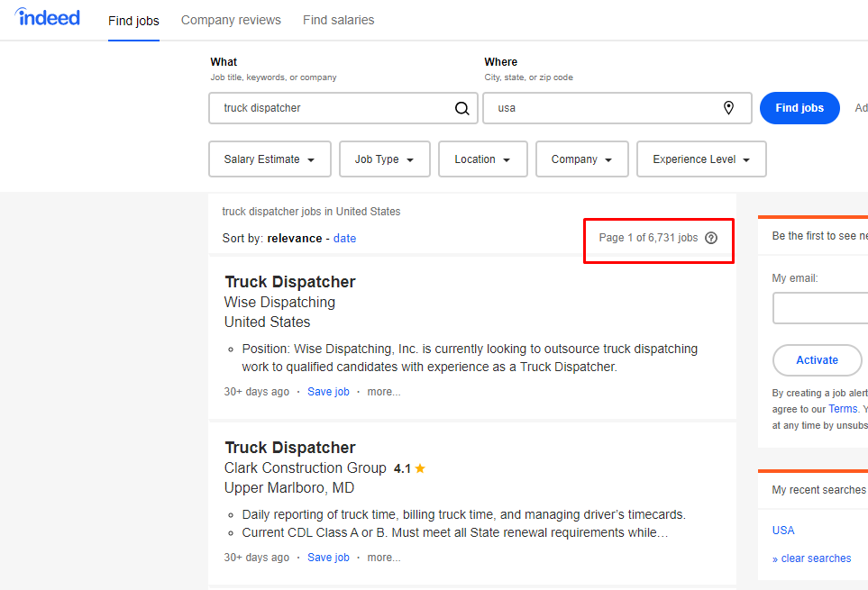
Task: Click the Indeed logo
Action: coord(48,17)
